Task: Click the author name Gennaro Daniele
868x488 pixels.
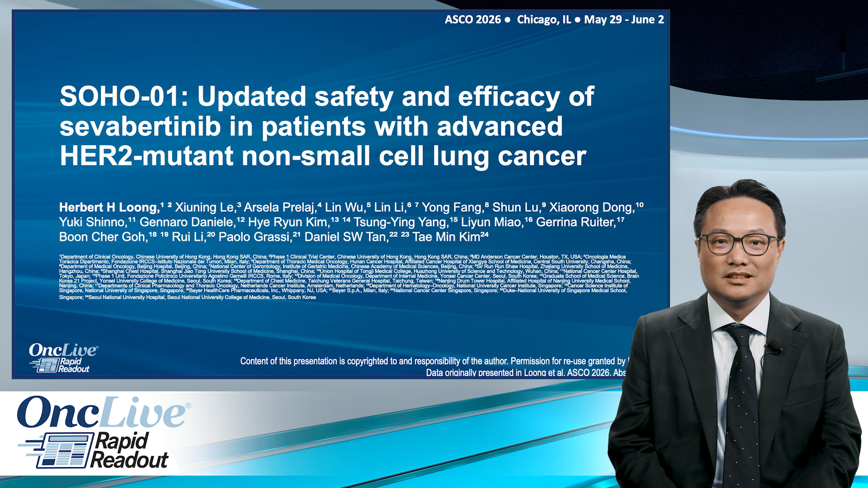Action: (187, 222)
